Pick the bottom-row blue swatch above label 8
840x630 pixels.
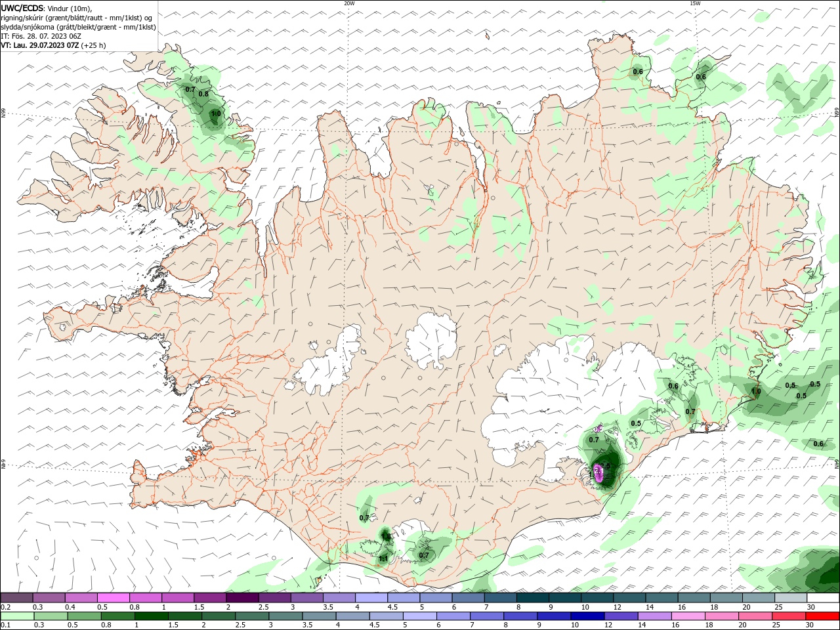520,616
